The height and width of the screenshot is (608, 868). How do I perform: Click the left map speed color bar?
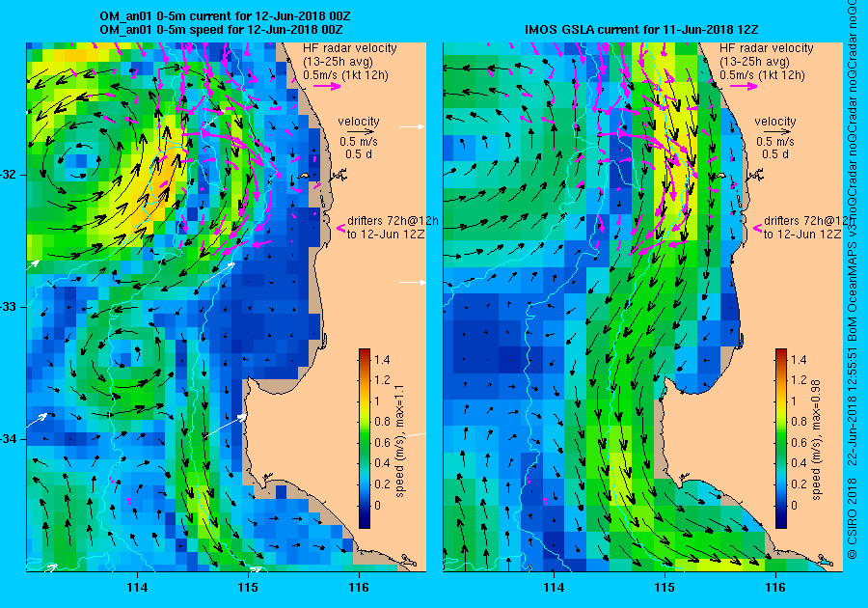tap(365, 438)
